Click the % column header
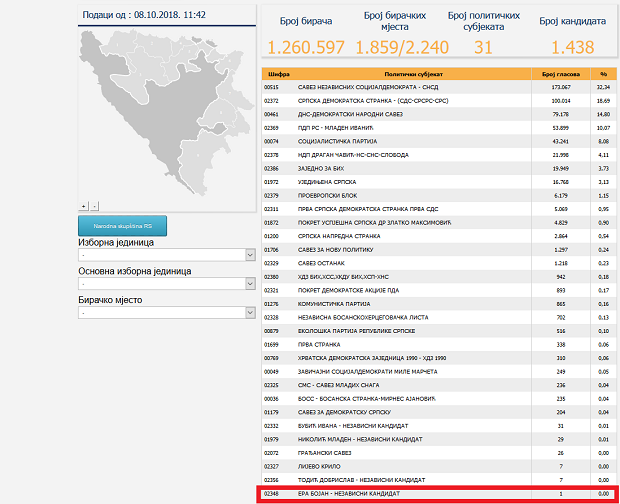 [x=603, y=75]
